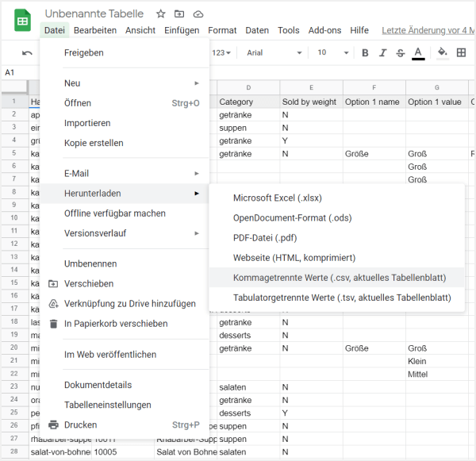The height and width of the screenshot is (461, 476).
Task: Open the text color picker
Action: (x=418, y=52)
